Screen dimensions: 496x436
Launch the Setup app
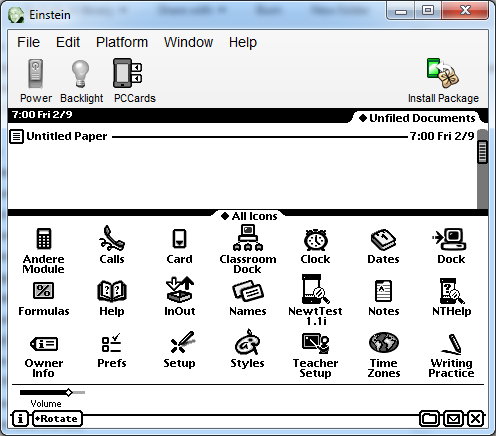pyautogui.click(x=179, y=350)
